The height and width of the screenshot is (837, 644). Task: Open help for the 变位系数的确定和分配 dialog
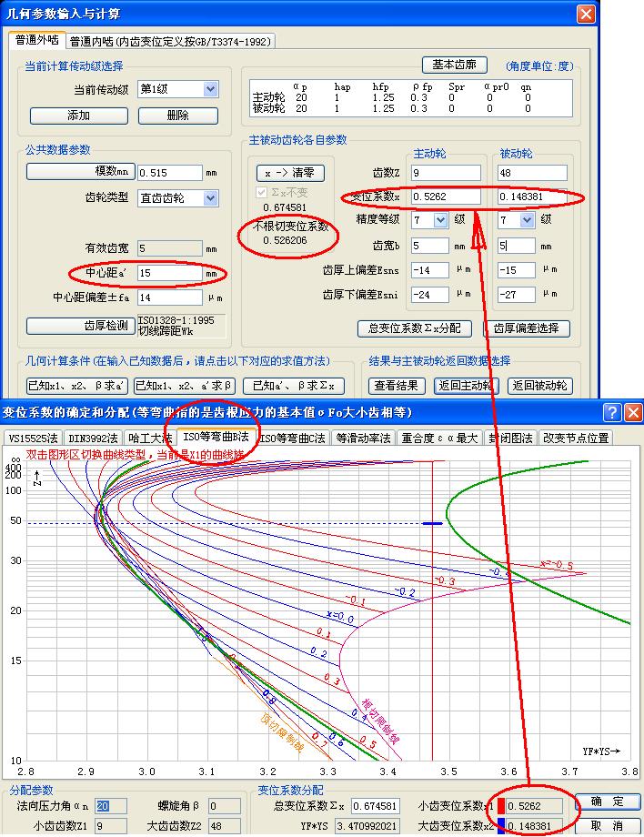[x=612, y=412]
